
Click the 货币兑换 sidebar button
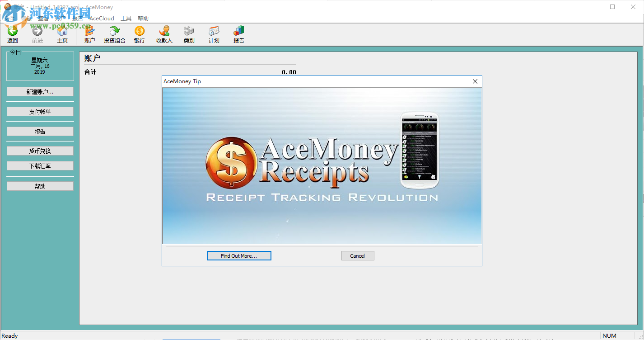(40, 151)
